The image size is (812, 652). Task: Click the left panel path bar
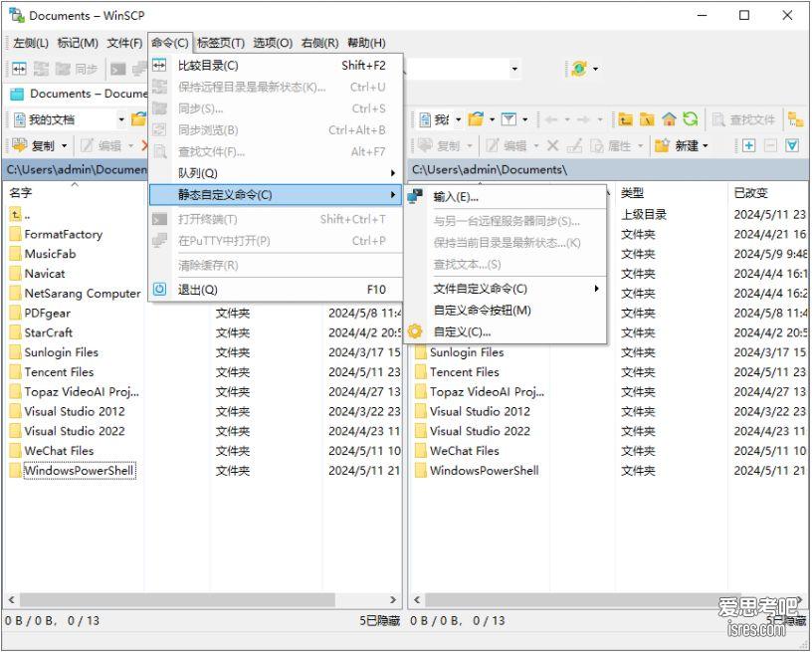[76, 169]
